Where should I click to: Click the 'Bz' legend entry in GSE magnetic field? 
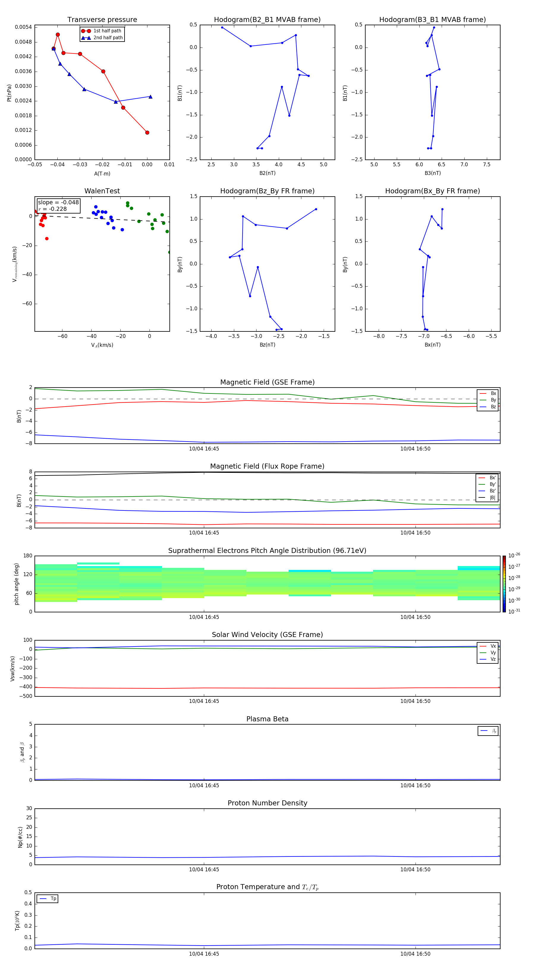(488, 407)
